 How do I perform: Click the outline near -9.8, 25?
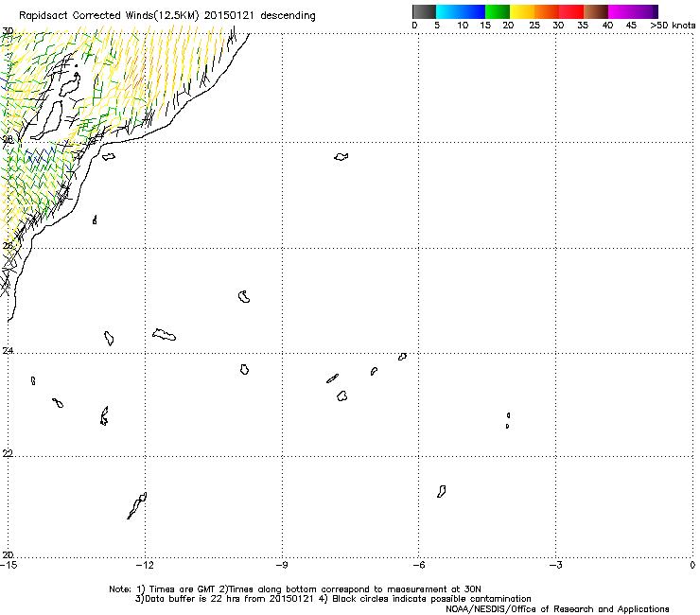(244, 296)
